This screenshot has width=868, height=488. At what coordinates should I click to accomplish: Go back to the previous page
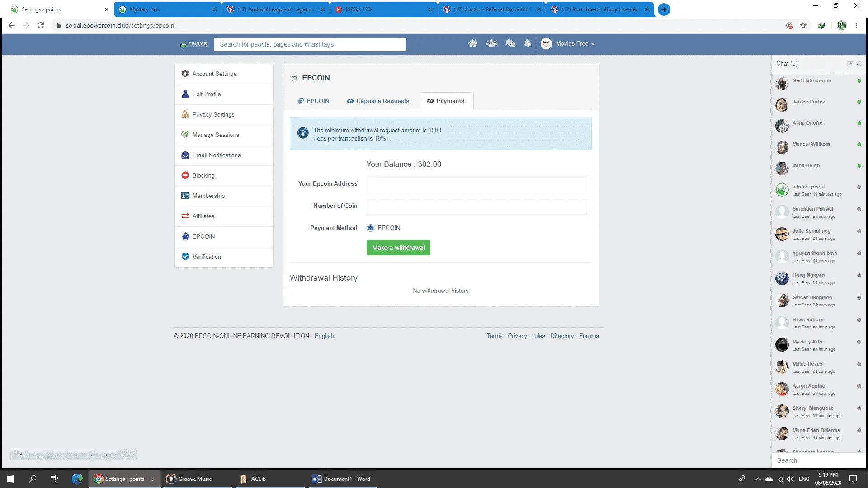12,25
